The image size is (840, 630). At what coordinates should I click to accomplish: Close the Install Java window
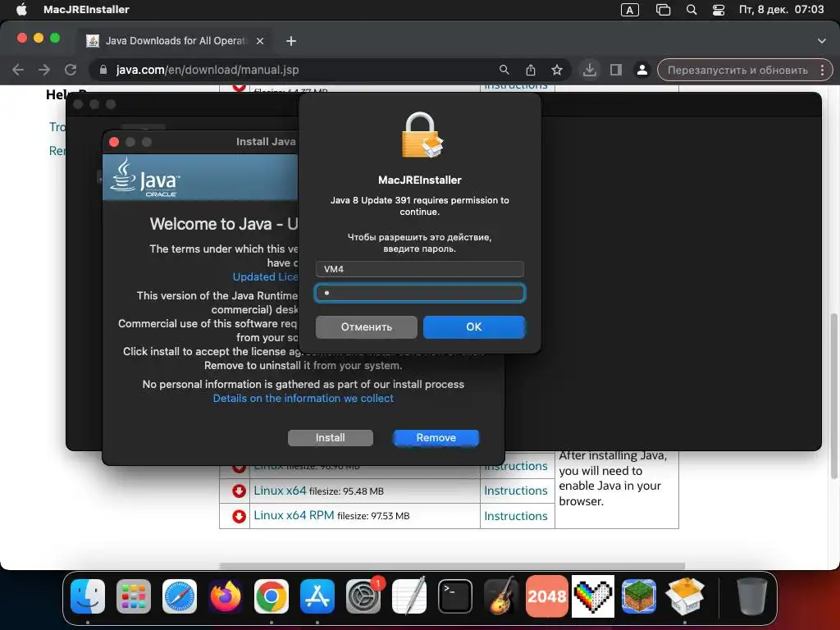[113, 142]
